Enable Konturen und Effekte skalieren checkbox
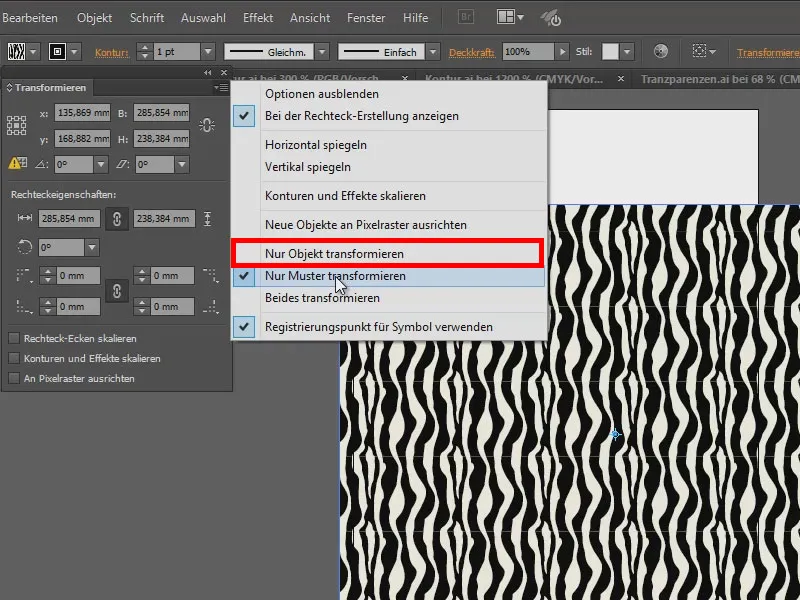800x600 pixels. (x=14, y=358)
